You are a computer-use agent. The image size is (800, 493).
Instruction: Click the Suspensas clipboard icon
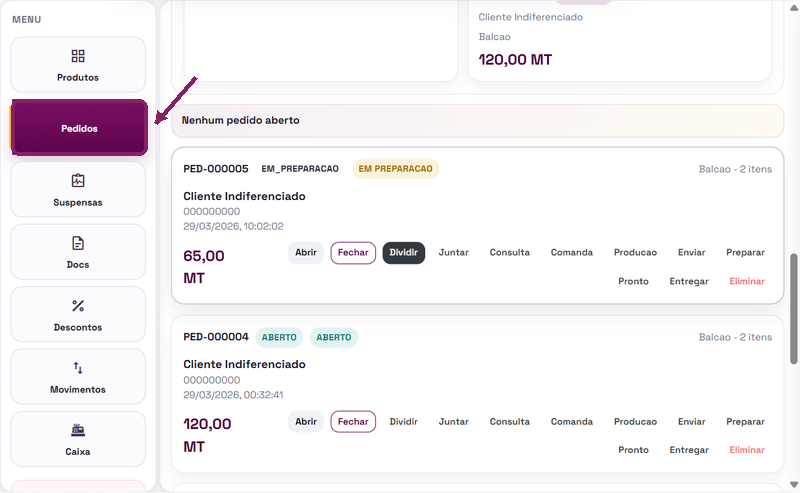click(x=78, y=181)
